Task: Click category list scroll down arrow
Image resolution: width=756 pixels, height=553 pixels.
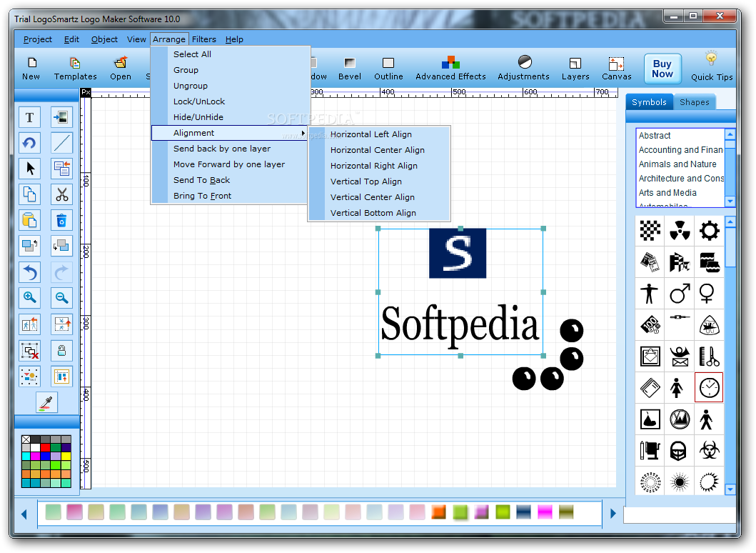Action: [x=730, y=201]
